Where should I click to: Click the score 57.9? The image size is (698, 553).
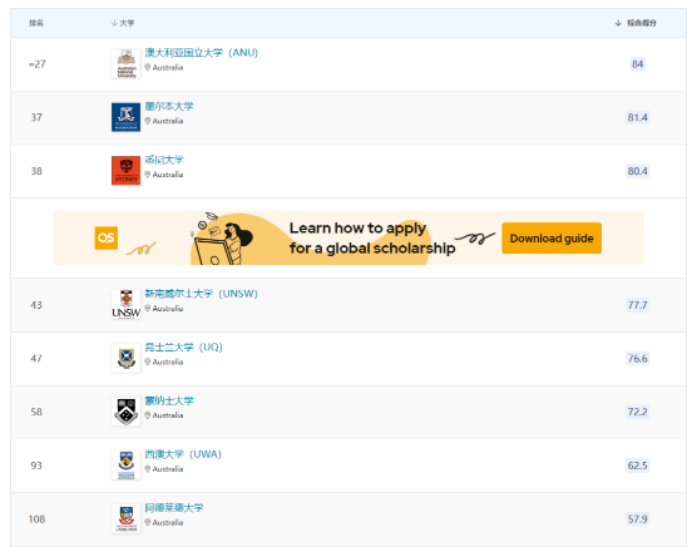[x=637, y=519]
